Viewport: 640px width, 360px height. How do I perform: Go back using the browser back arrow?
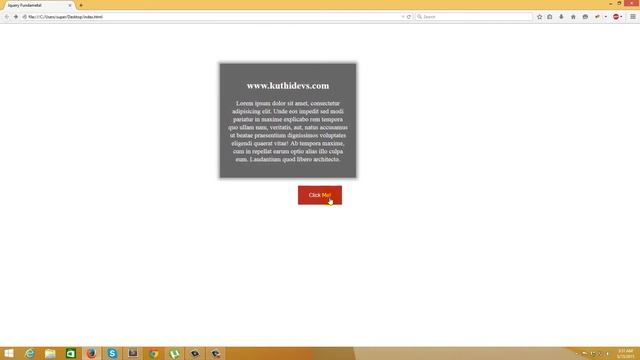7,17
